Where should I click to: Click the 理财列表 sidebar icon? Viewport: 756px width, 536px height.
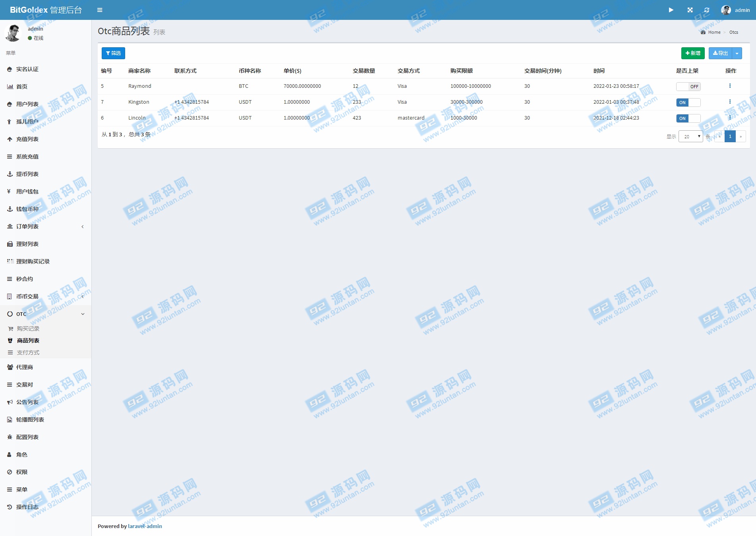pyautogui.click(x=10, y=244)
